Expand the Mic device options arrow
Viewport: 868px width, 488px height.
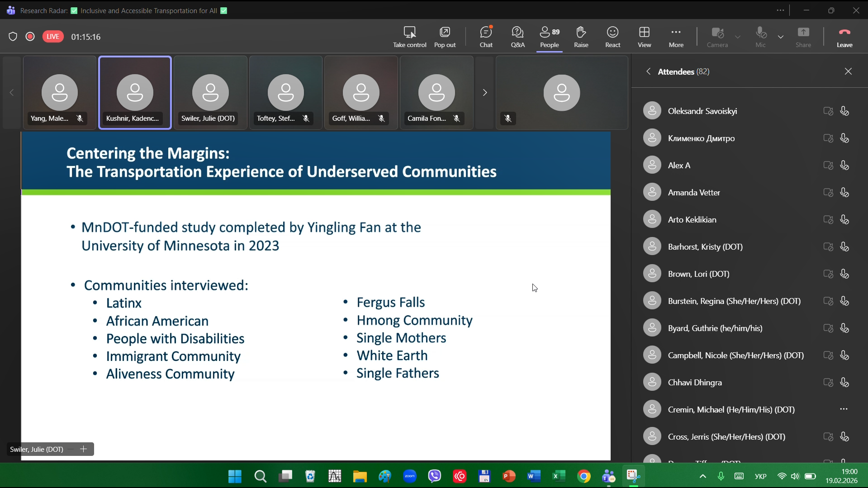(x=781, y=37)
